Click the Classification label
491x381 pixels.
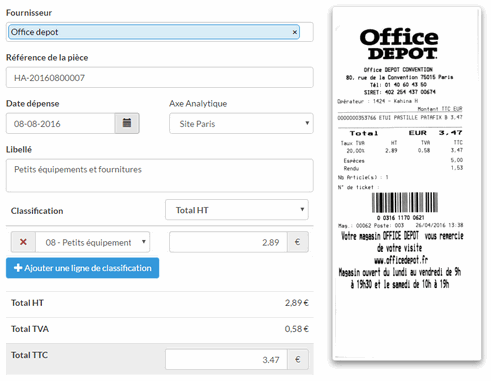[37, 211]
